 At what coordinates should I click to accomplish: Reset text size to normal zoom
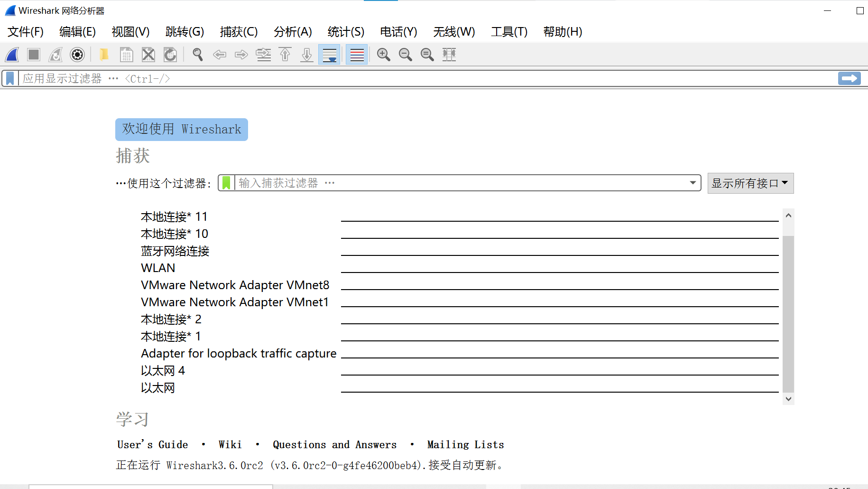tap(427, 55)
